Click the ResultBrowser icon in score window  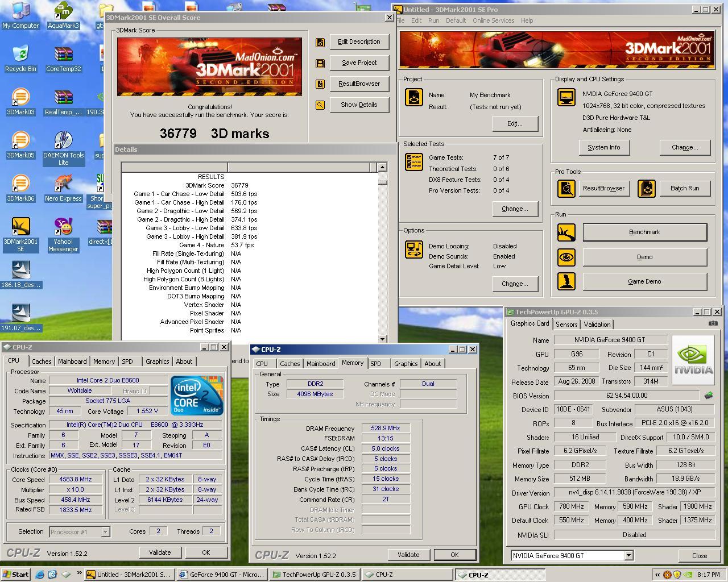tap(320, 84)
